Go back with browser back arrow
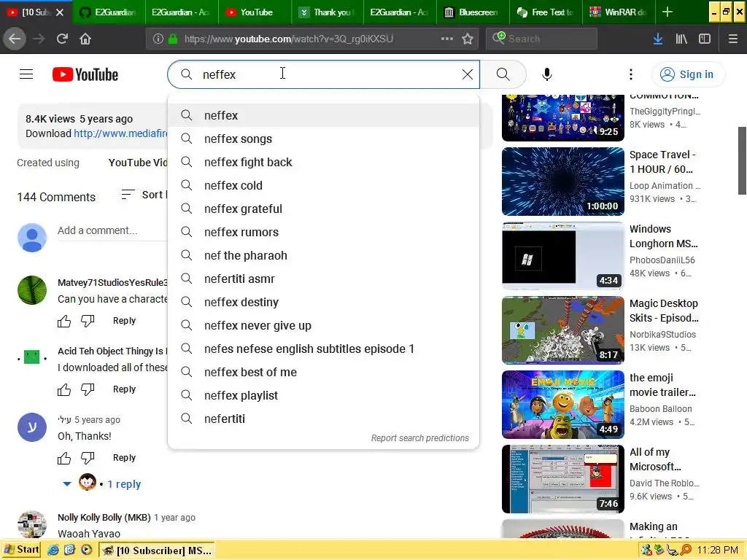747x560 pixels. 15,39
